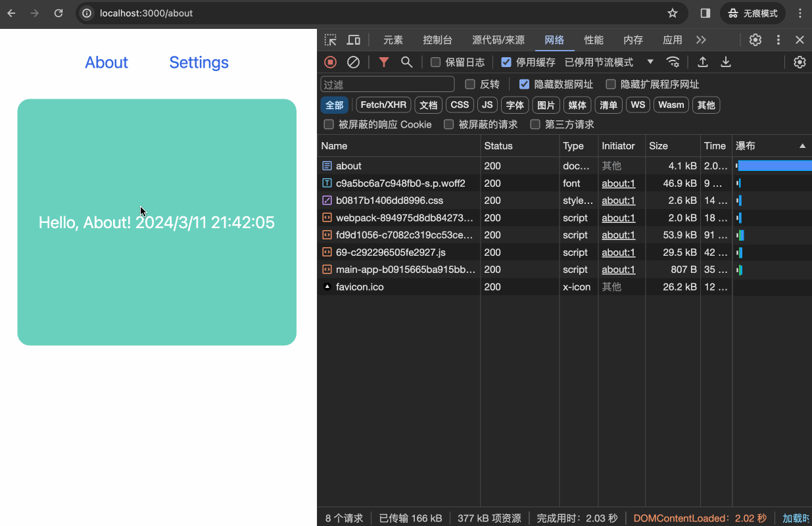Viewport: 812px width, 526px height.
Task: Select the Fetch/XHR request filter
Action: [383, 105]
